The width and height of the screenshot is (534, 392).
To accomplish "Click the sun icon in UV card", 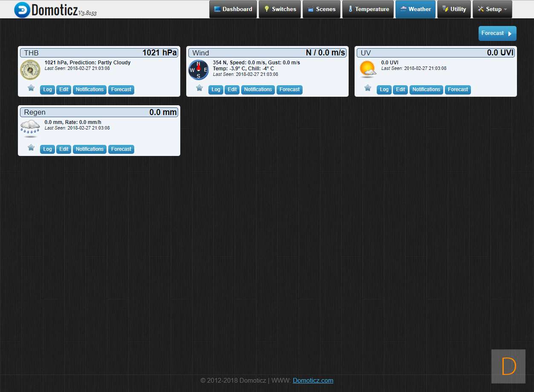I will tap(367, 69).
